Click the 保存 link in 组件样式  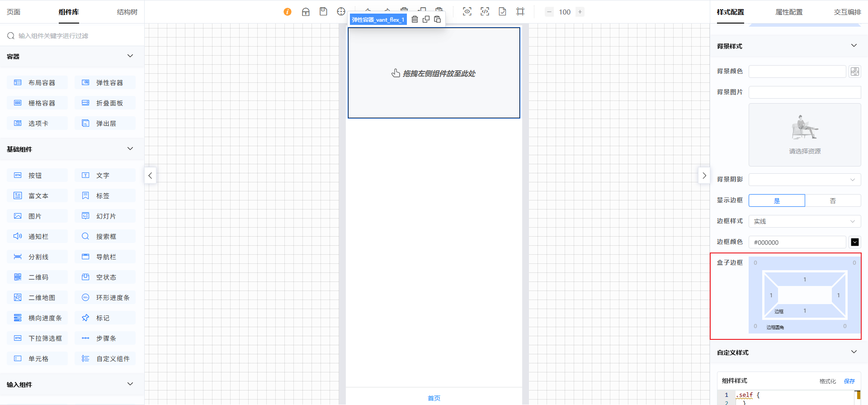[x=849, y=381]
